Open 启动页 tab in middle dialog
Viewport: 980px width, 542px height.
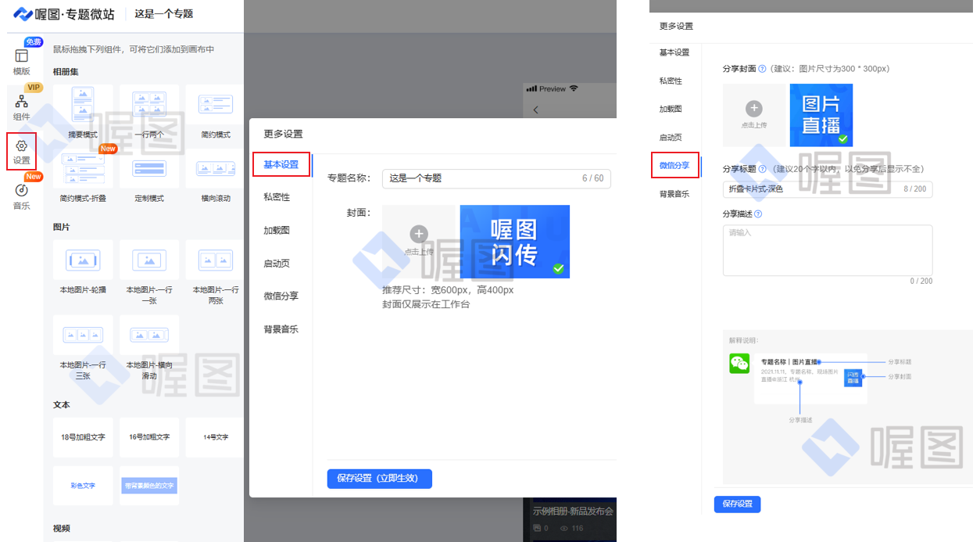pos(277,264)
